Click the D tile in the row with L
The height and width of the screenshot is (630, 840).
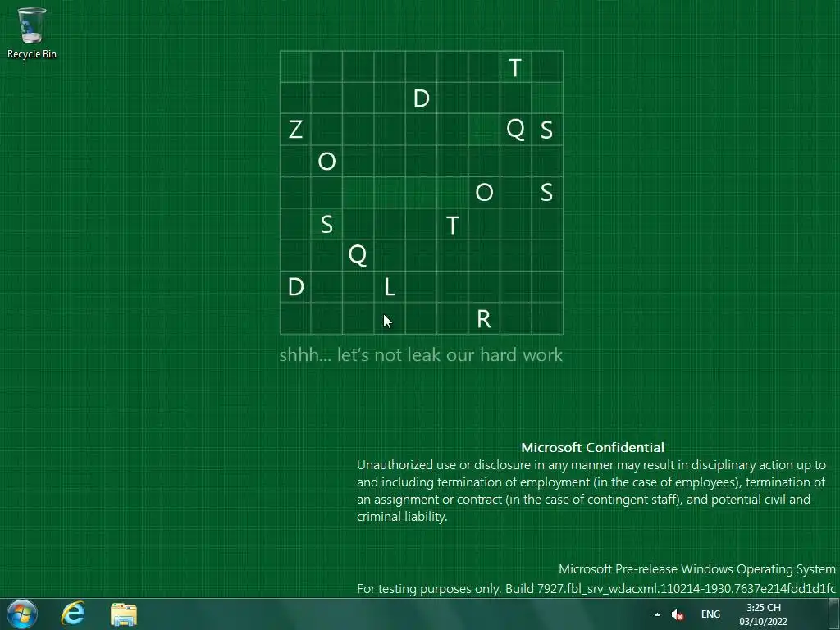pos(295,286)
